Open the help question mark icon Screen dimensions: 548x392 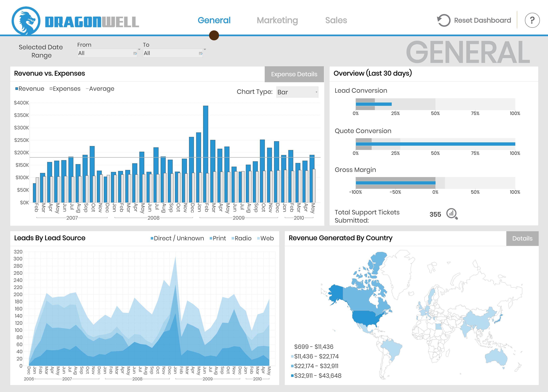[532, 20]
